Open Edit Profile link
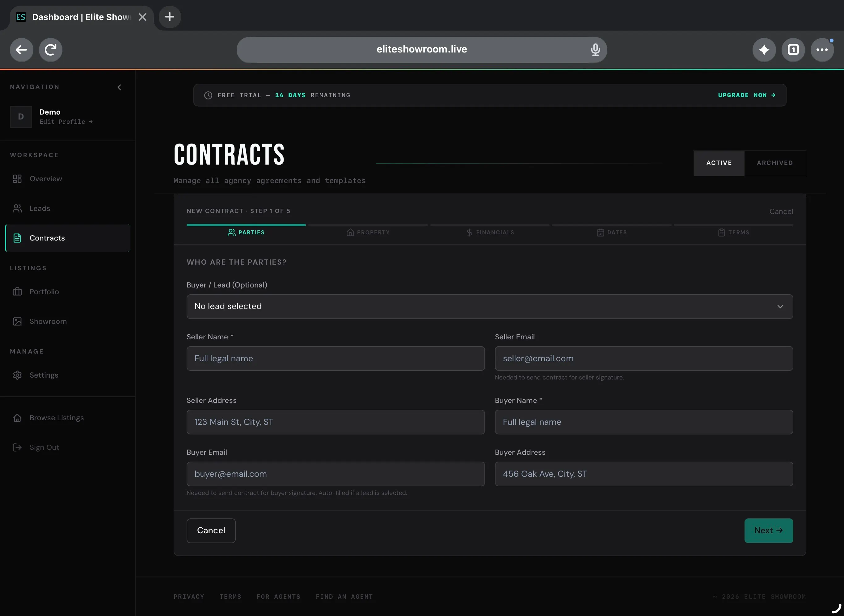This screenshot has height=616, width=844. (x=66, y=122)
